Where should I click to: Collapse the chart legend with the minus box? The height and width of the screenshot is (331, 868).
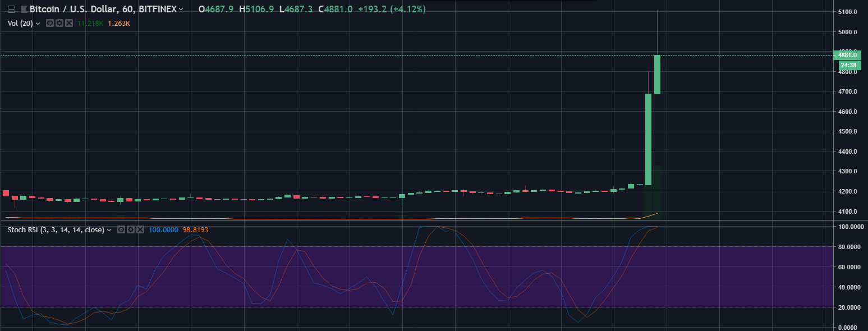pyautogui.click(x=11, y=10)
